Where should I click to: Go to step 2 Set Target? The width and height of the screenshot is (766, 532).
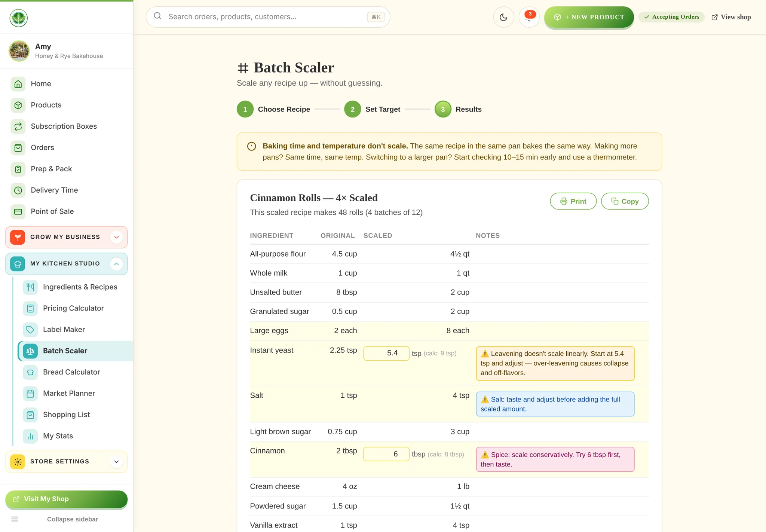(x=373, y=109)
